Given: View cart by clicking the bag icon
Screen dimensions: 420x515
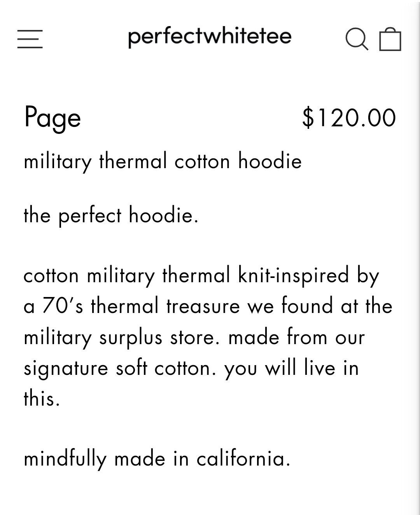Looking at the screenshot, I should point(390,39).
